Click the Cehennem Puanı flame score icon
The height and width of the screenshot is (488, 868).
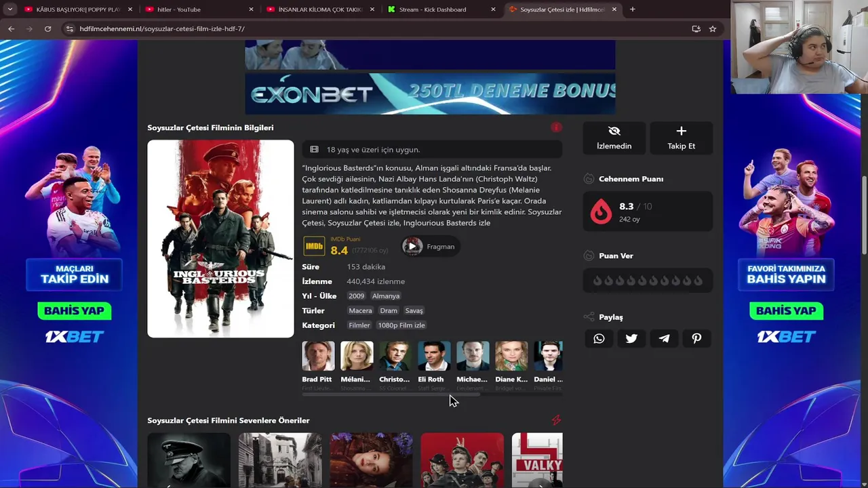[601, 211]
